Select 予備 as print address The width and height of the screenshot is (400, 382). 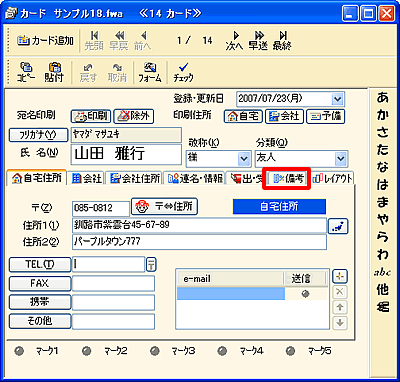[x=325, y=116]
